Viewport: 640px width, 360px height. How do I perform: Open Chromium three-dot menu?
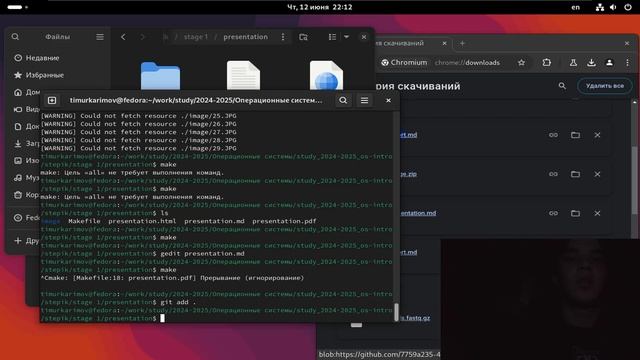tap(627, 62)
